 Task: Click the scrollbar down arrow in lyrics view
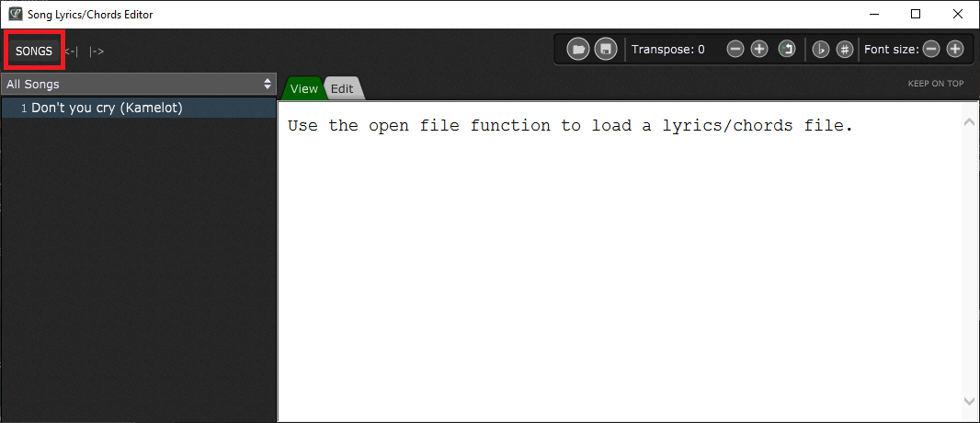tap(969, 401)
